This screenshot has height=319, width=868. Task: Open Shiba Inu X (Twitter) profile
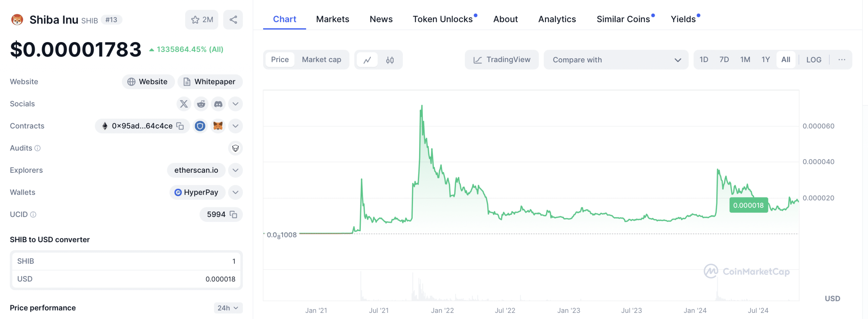(x=184, y=104)
